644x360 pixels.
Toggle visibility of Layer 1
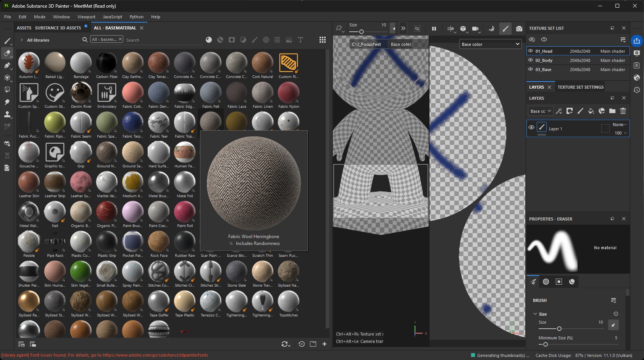(x=531, y=128)
